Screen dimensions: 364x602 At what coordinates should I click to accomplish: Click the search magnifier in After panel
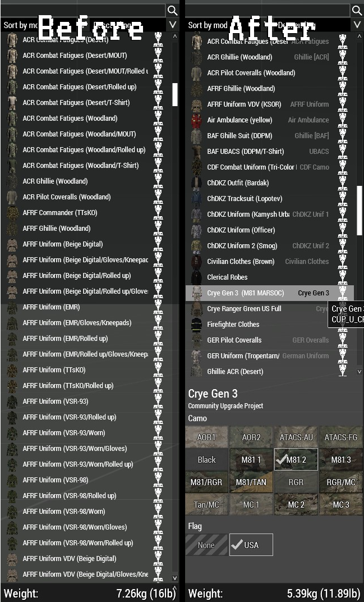point(357,10)
